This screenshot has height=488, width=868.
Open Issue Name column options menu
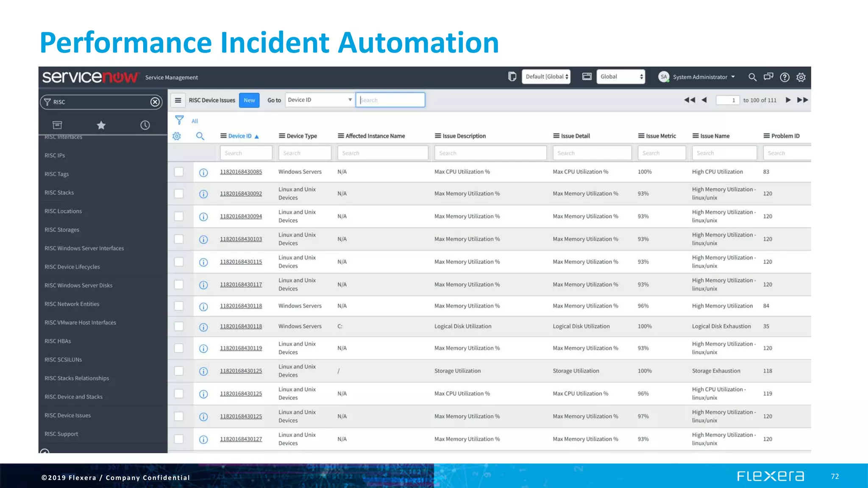(x=696, y=136)
